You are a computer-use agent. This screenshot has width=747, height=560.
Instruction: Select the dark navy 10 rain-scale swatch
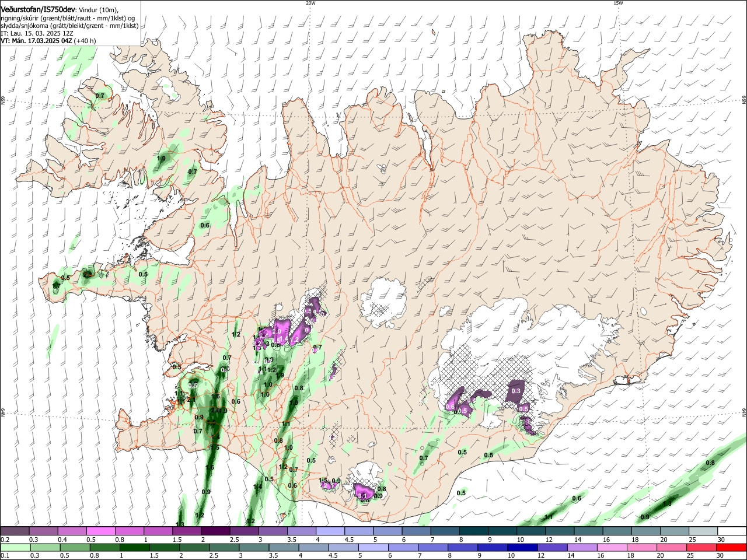[x=522, y=547]
